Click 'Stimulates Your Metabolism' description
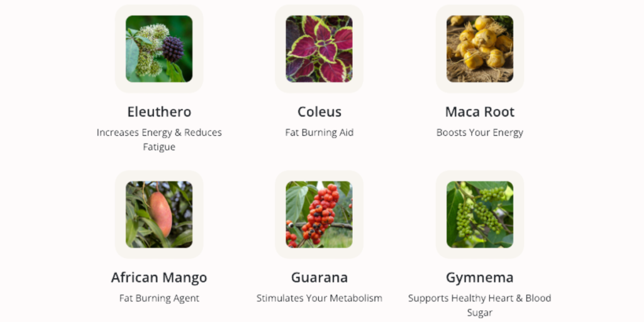The image size is (644, 322). click(x=319, y=298)
